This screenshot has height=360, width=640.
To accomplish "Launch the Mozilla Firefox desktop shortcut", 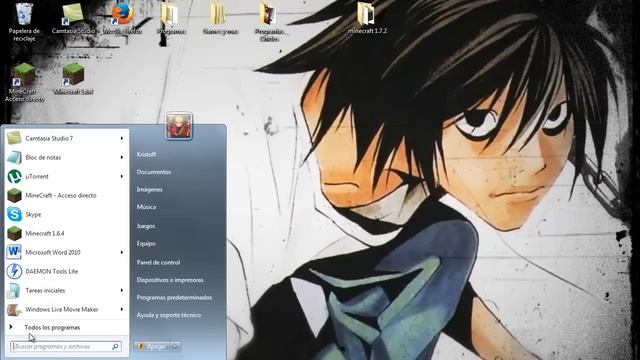I will 122,18.
